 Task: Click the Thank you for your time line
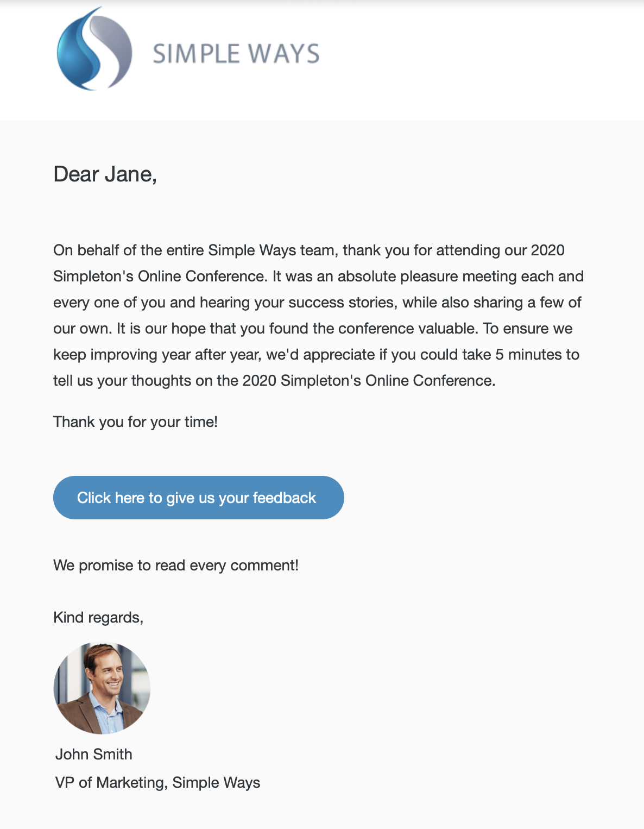click(135, 422)
